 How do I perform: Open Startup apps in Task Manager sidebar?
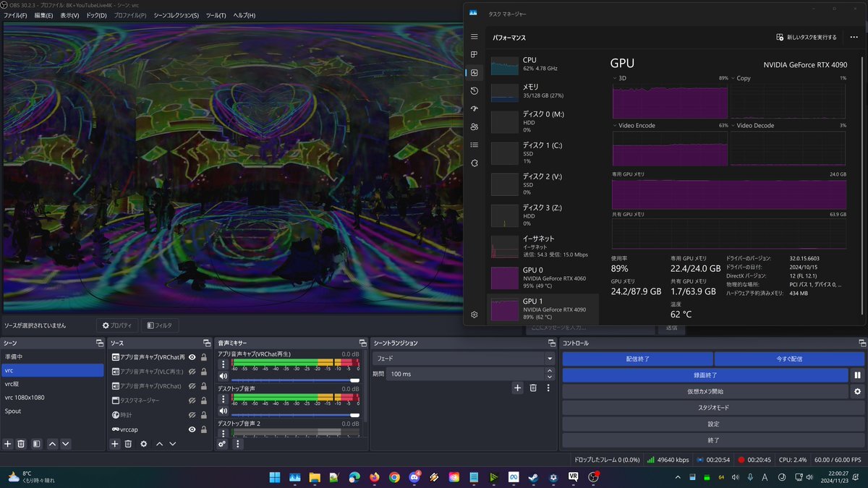[475, 108]
